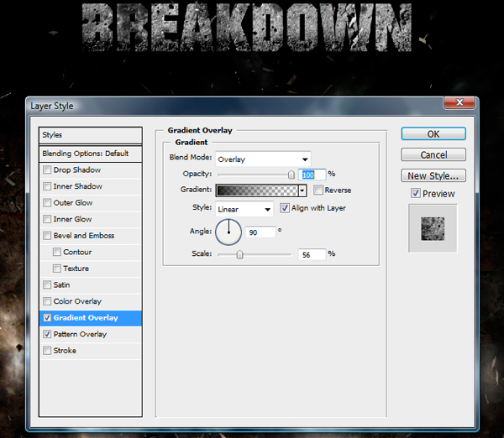The height and width of the screenshot is (438, 504).
Task: Click the New Style... button
Action: (433, 175)
